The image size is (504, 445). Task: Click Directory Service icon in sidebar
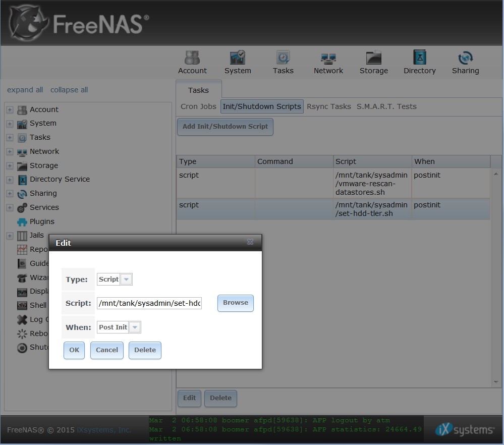pyautogui.click(x=22, y=180)
